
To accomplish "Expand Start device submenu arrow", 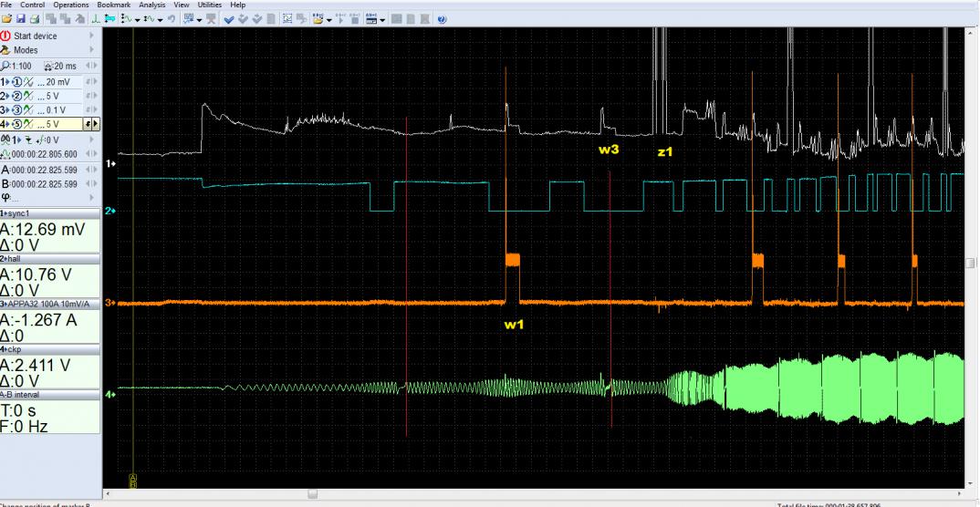I will click(92, 36).
